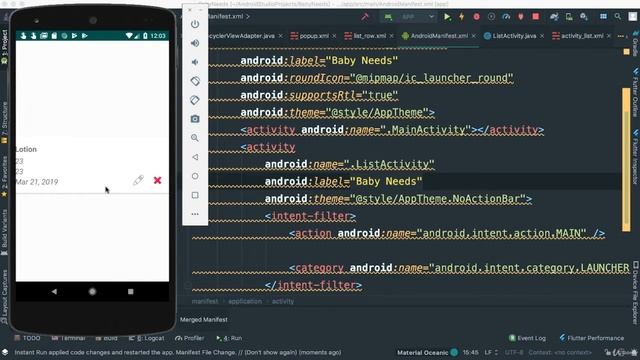Open Search Everywhere magnifier in toolbar
This screenshot has width=640, height=360.
click(618, 16)
